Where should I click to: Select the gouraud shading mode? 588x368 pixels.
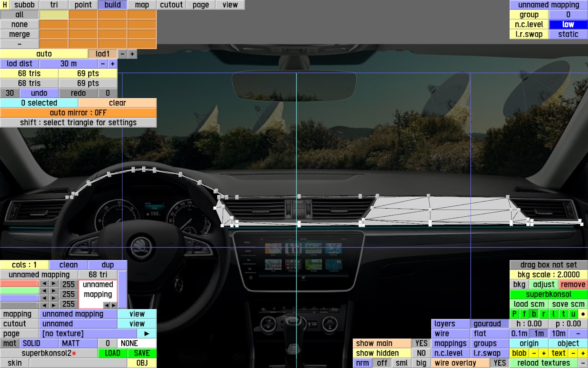[490, 324]
